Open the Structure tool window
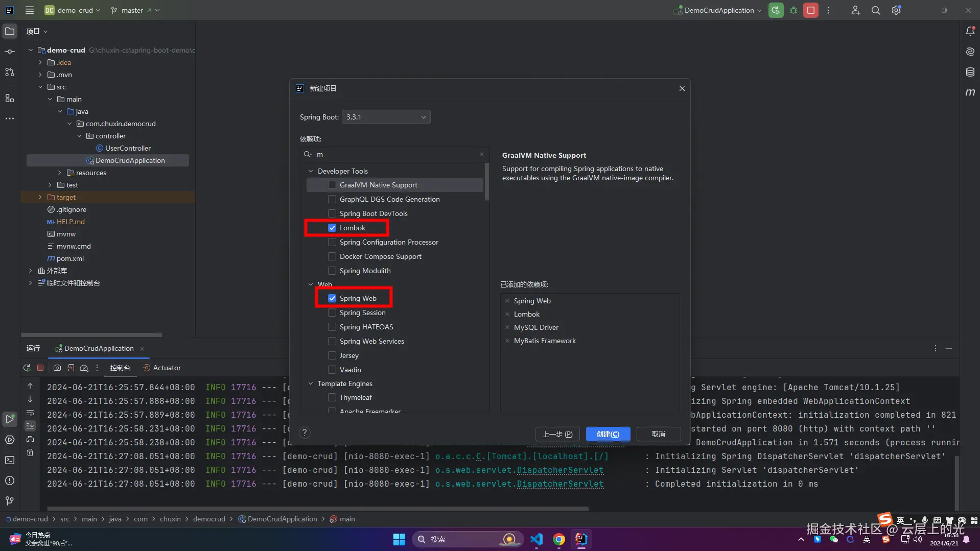The height and width of the screenshot is (551, 980). pos(10,98)
